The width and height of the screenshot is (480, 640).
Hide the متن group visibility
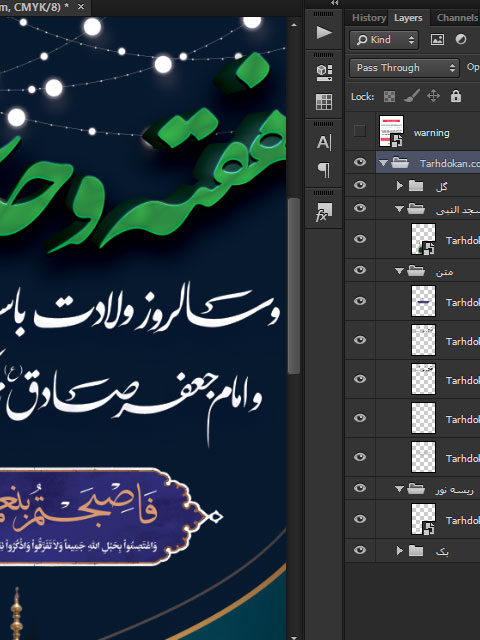tap(360, 270)
